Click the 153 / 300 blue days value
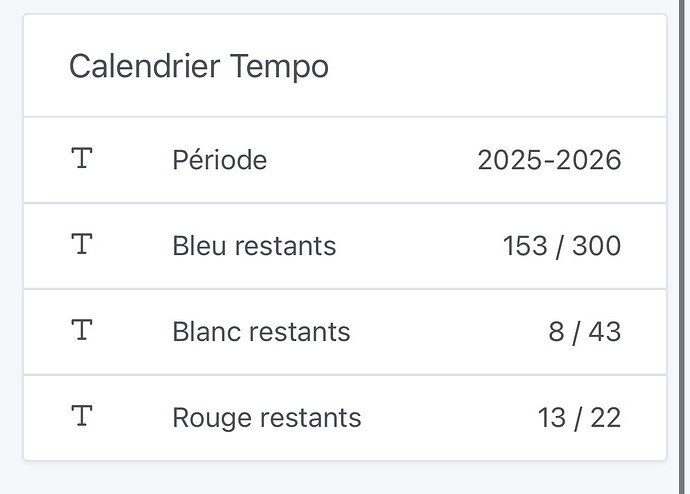 click(561, 245)
